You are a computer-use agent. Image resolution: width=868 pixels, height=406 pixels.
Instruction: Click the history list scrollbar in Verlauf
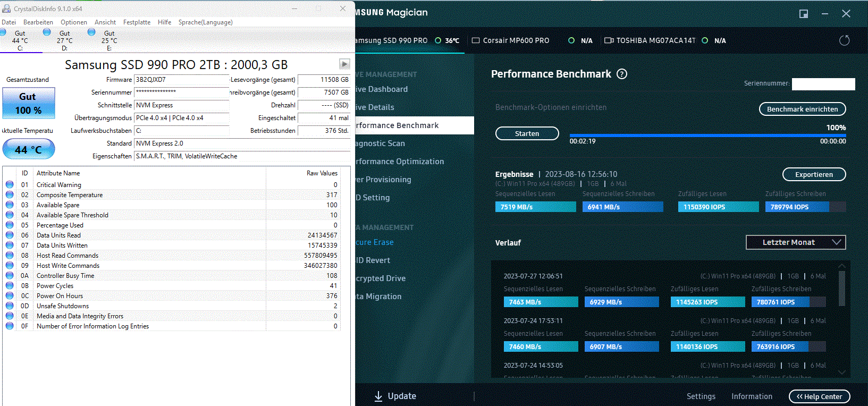click(842, 288)
